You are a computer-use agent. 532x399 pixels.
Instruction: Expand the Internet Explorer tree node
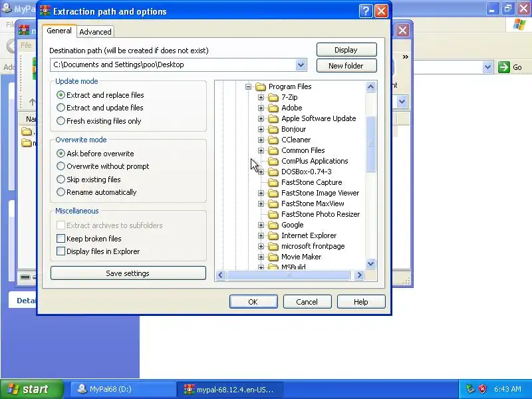coord(261,236)
